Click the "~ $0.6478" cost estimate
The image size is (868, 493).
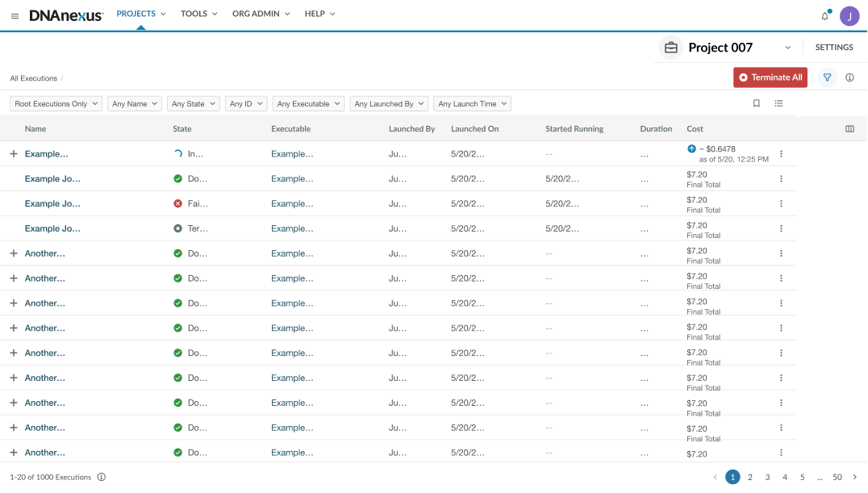click(717, 149)
